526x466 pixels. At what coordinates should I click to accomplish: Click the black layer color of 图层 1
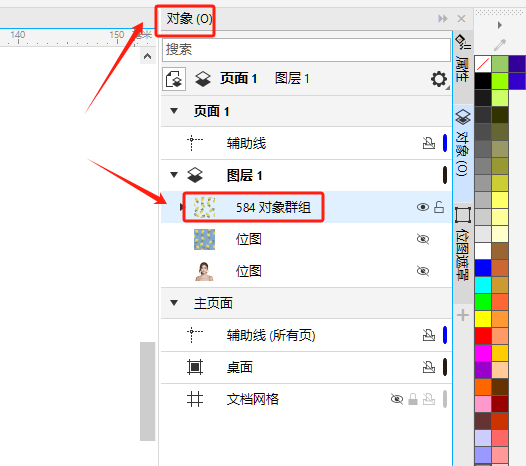click(x=445, y=175)
